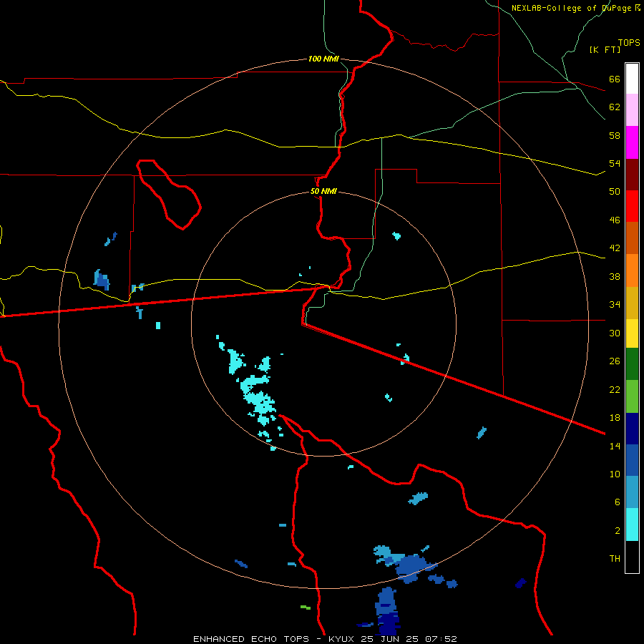Click the legend value 38
Screen dimensions: 644x644
pos(615,276)
